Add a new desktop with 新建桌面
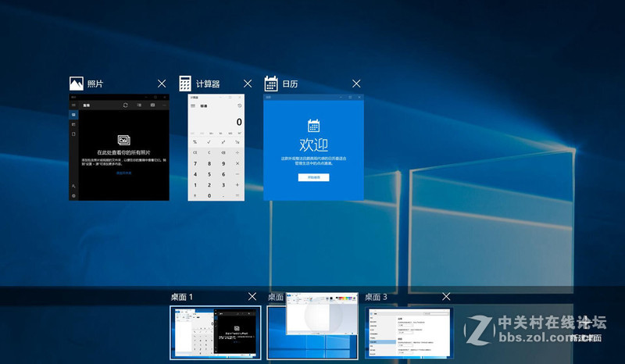625x364 pixels. pos(585,330)
